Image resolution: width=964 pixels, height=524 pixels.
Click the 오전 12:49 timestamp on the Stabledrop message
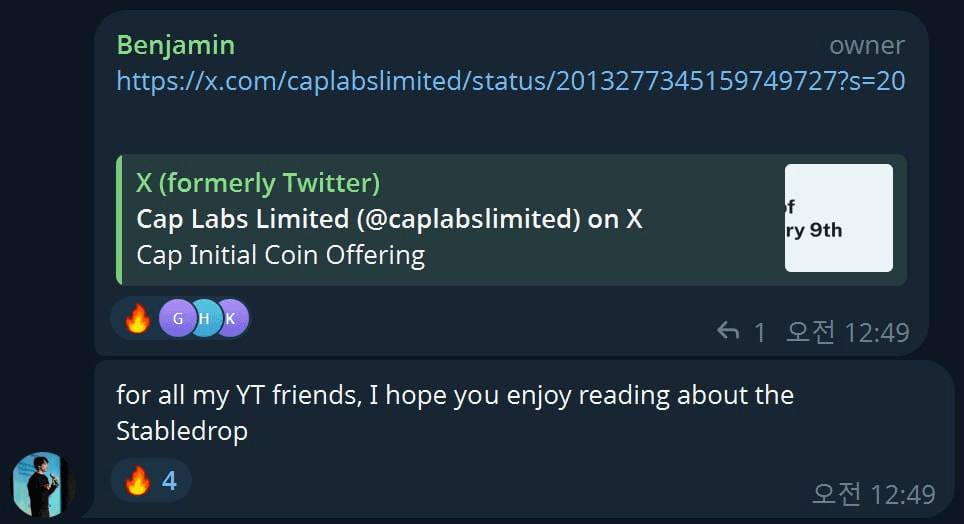click(x=873, y=493)
